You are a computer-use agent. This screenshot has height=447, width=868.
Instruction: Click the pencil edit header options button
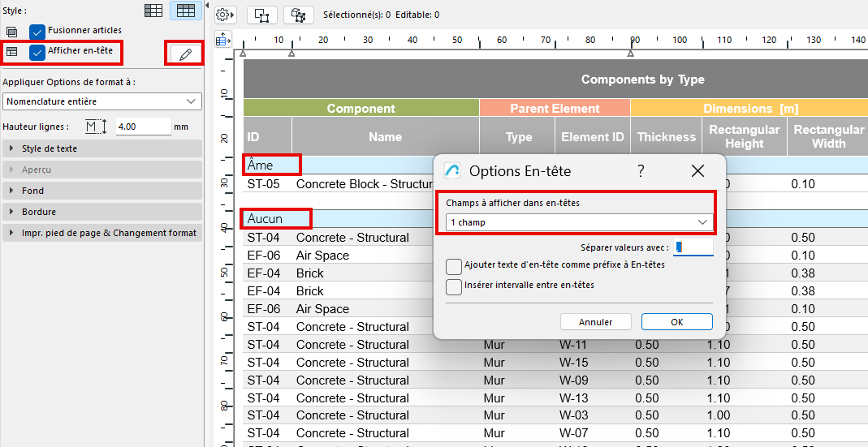(x=186, y=54)
